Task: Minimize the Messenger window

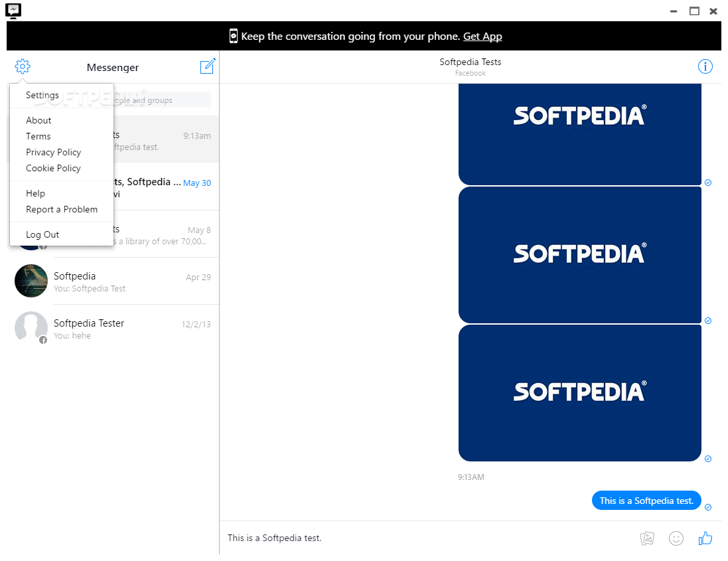Action: click(x=674, y=11)
